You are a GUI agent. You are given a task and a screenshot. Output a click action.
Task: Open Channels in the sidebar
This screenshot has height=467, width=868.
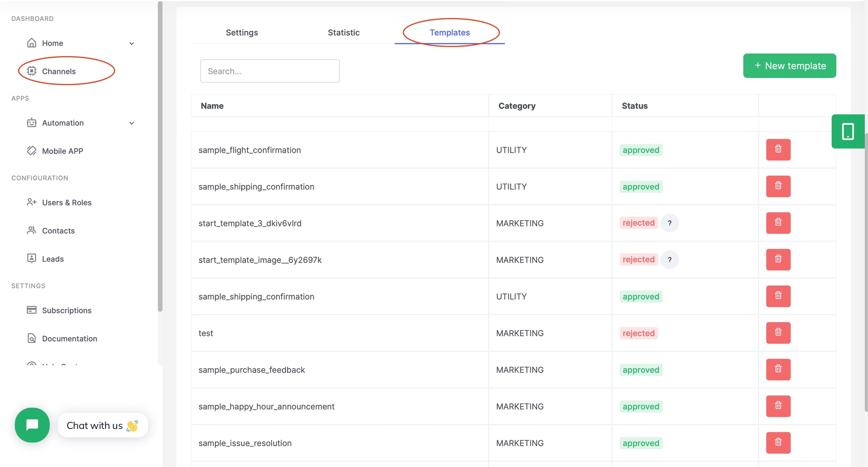coord(59,71)
